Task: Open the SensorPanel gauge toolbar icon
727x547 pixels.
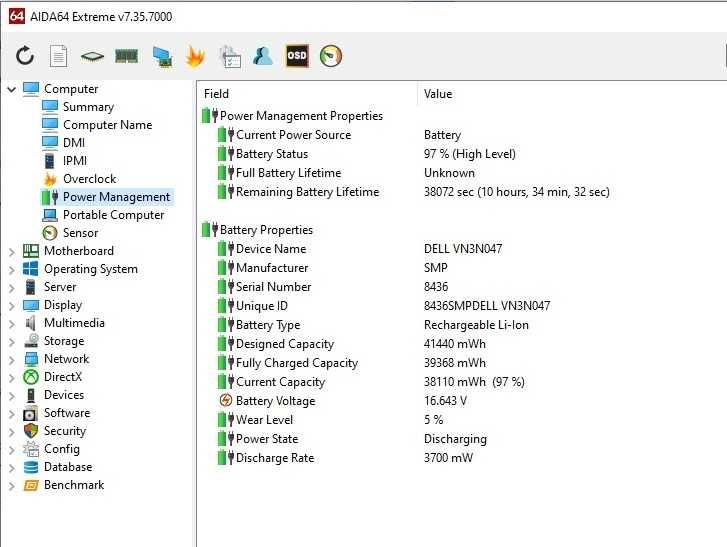Action: pyautogui.click(x=331, y=56)
